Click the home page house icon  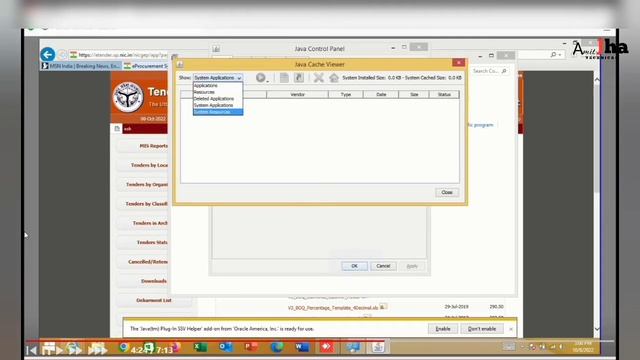pyautogui.click(x=334, y=78)
